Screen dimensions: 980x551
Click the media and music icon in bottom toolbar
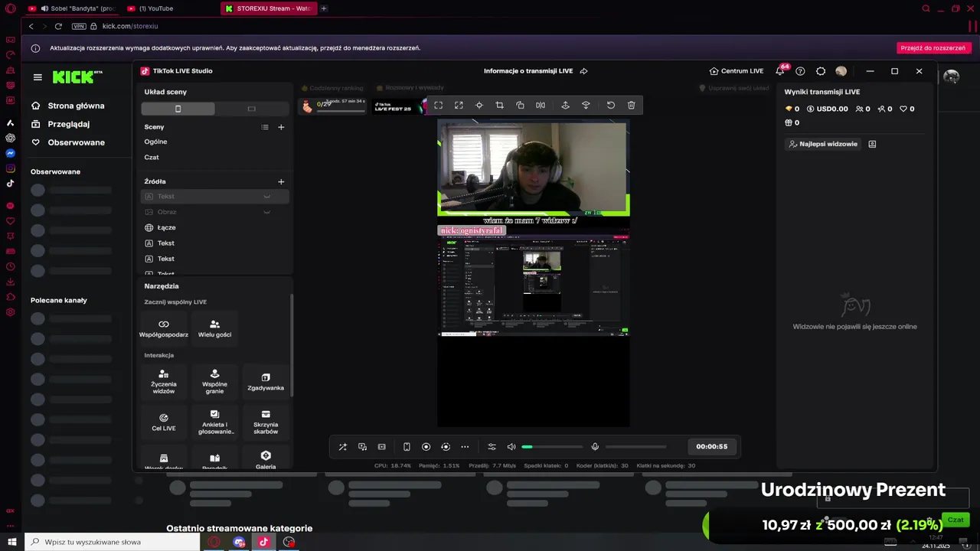pyautogui.click(x=362, y=447)
